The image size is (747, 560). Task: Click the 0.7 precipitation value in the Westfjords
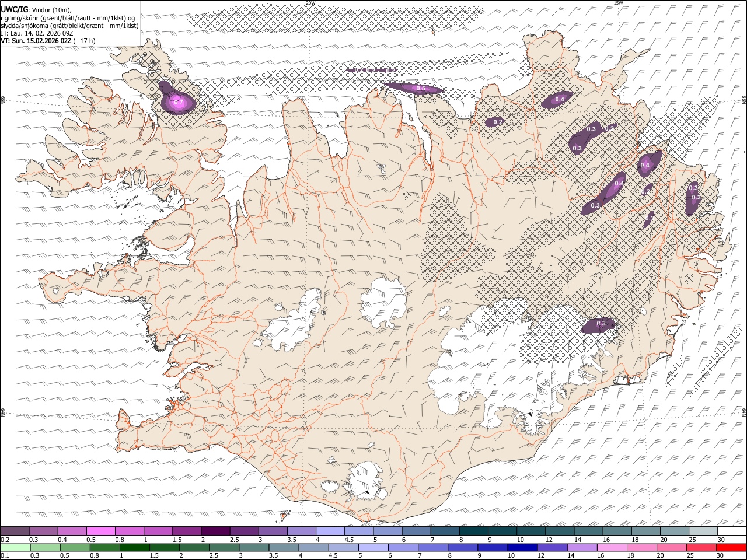coord(179,103)
